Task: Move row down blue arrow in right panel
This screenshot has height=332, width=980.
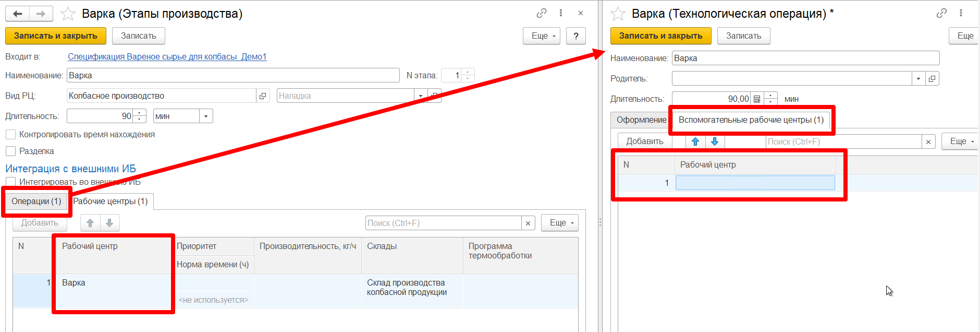Action: coord(715,141)
